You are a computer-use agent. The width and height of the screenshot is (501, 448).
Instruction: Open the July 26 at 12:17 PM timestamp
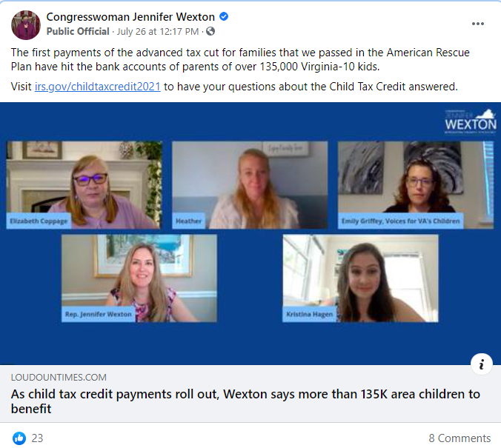[158, 32]
